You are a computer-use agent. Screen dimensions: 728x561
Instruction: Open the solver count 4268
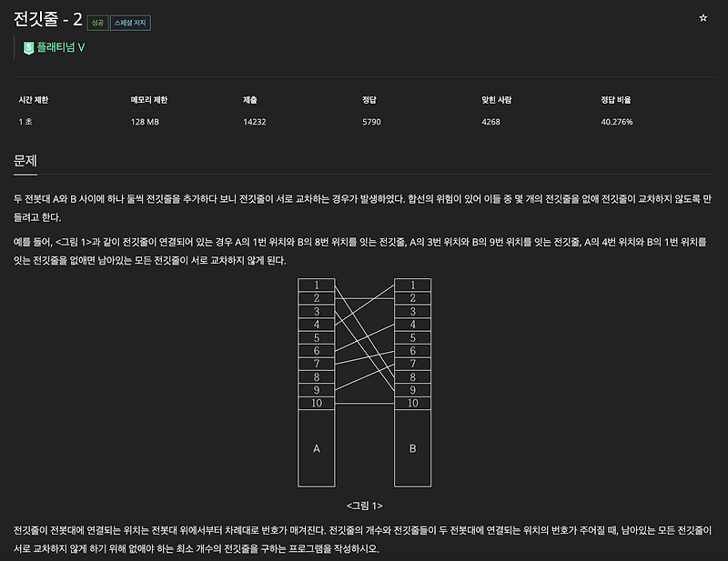tap(491, 122)
